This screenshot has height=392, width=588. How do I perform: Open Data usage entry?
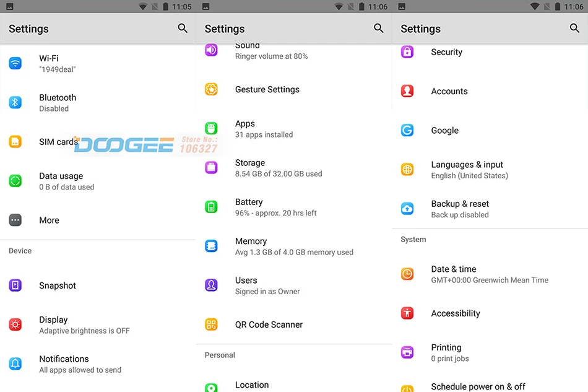(98, 181)
